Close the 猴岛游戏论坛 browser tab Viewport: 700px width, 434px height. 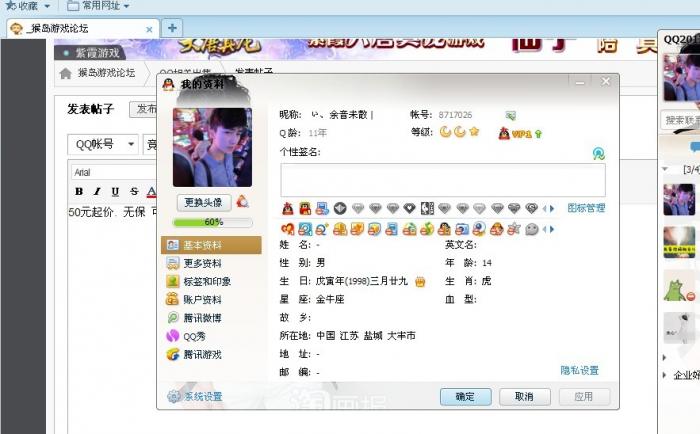click(149, 29)
